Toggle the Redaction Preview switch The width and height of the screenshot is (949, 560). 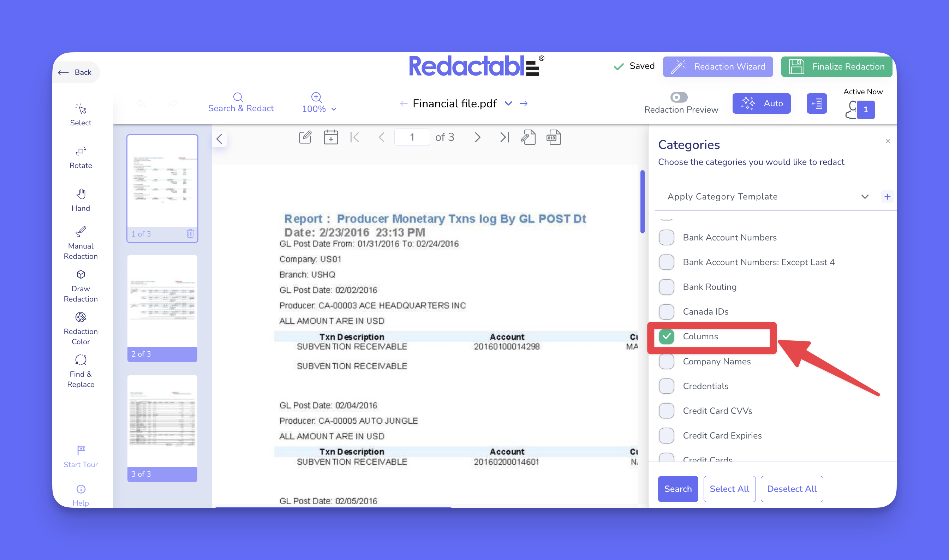point(678,97)
